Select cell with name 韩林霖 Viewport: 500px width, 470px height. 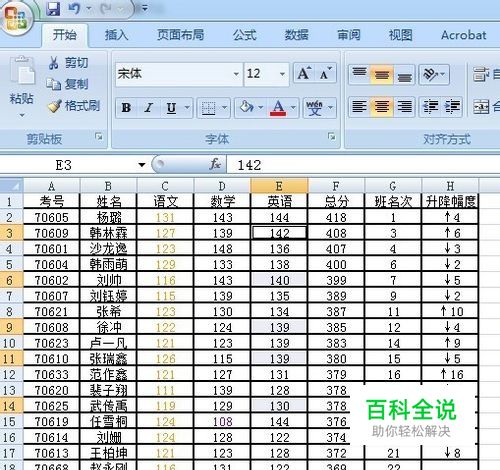(108, 233)
